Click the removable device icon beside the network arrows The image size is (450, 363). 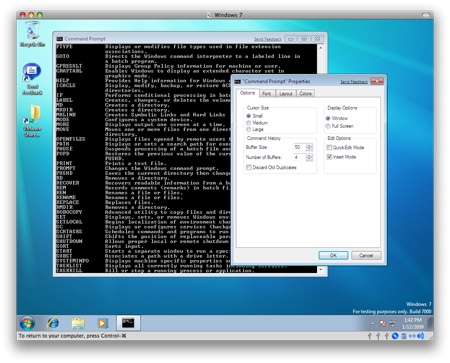(404, 336)
